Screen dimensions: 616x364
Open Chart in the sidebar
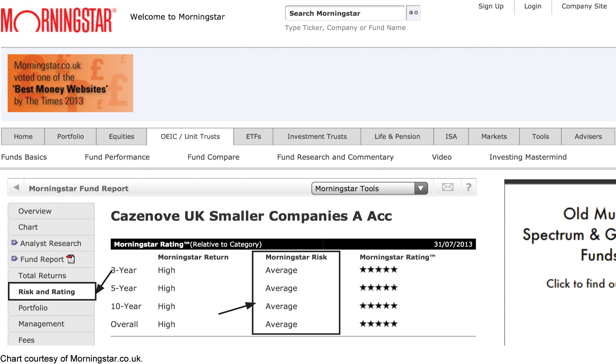tap(51, 227)
